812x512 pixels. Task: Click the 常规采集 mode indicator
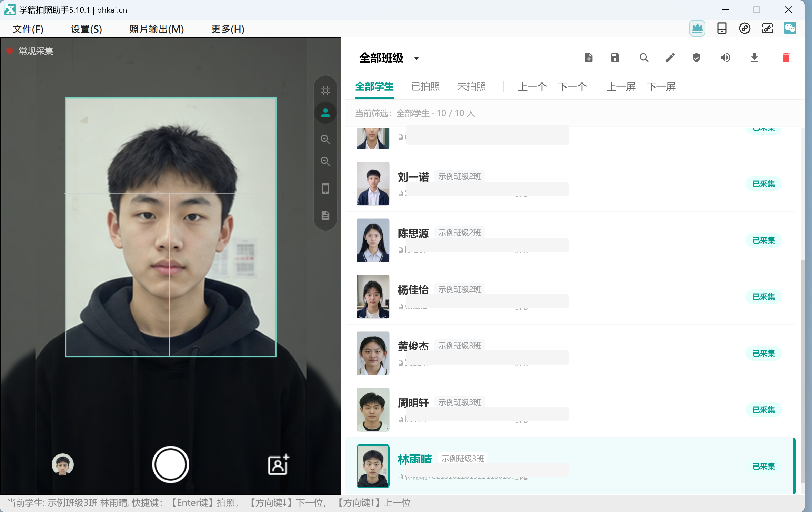coord(30,51)
